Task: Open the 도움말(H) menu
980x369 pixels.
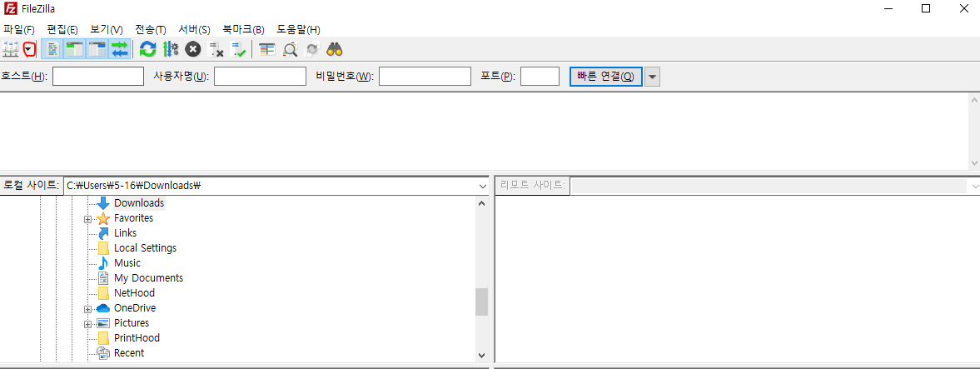Action: [x=298, y=29]
